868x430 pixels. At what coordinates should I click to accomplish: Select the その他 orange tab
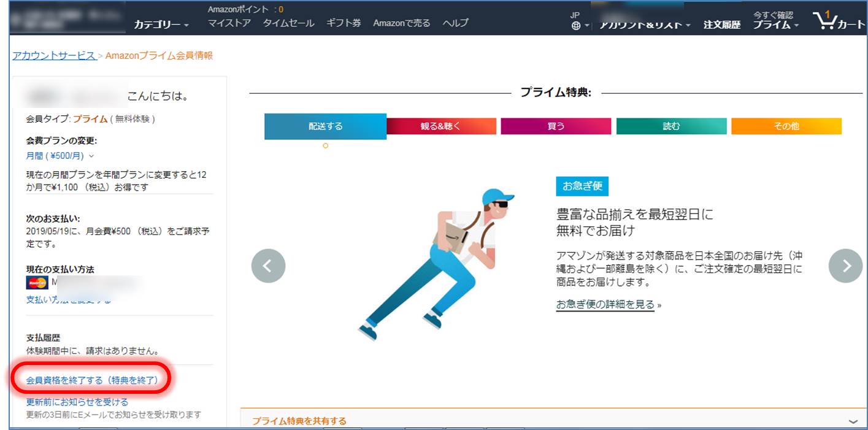pos(786,126)
